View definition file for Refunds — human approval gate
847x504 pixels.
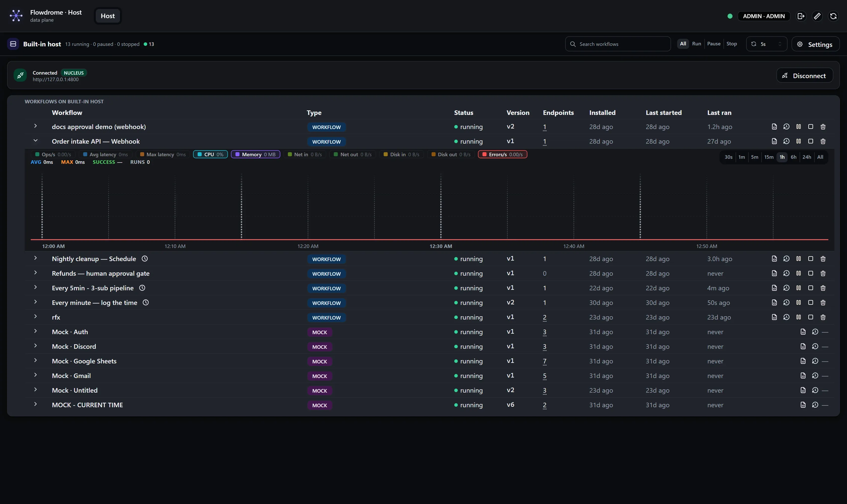coord(774,273)
